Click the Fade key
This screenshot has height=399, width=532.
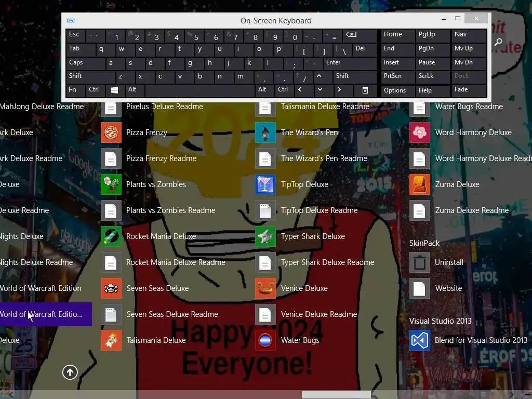pyautogui.click(x=469, y=90)
